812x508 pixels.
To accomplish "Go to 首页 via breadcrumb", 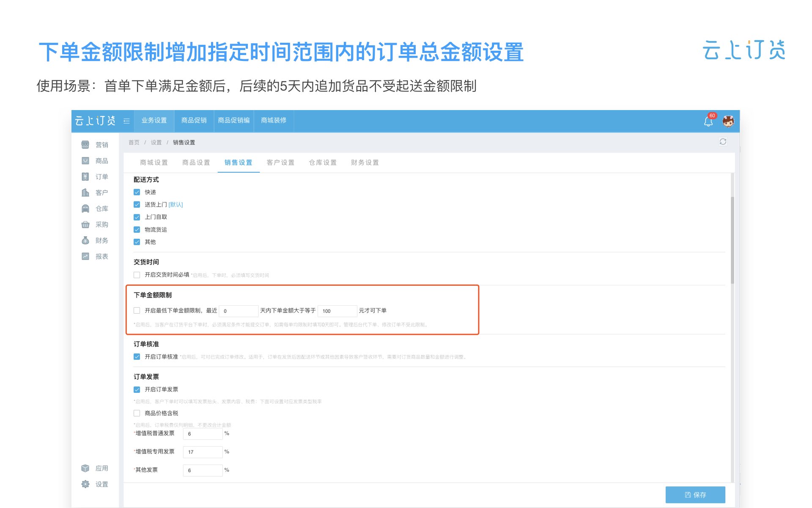I will pos(134,142).
